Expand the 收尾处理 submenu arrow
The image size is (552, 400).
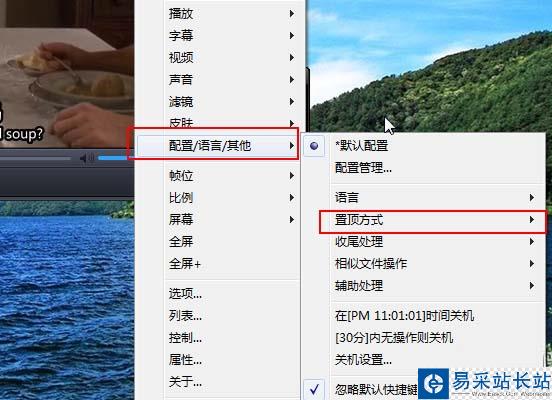tap(532, 242)
